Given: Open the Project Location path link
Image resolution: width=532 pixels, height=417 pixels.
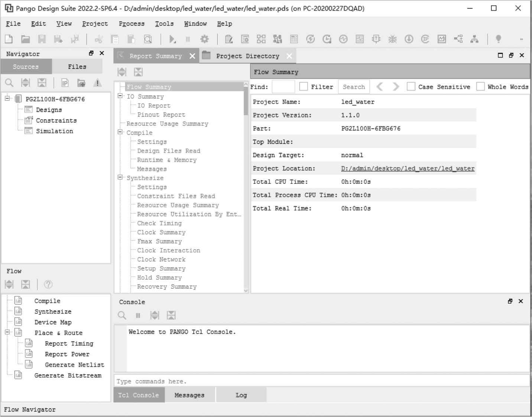Looking at the screenshot, I should (x=408, y=169).
